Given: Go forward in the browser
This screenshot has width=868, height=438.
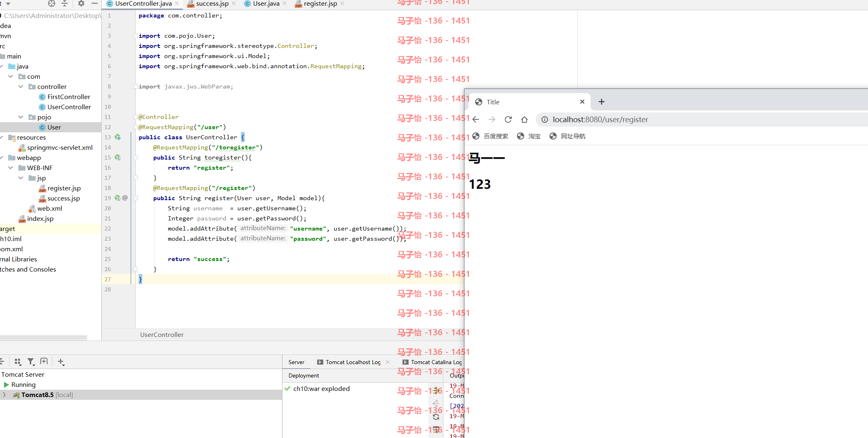Looking at the screenshot, I should 492,119.
